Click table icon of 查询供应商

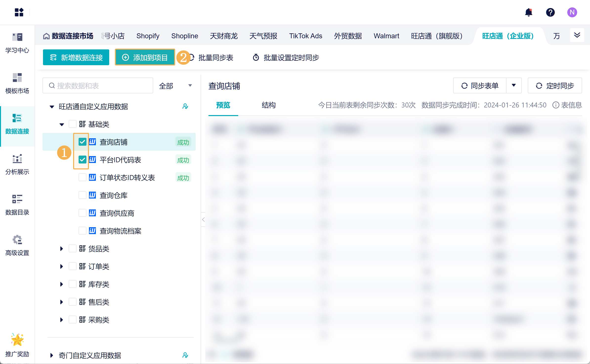(x=92, y=213)
